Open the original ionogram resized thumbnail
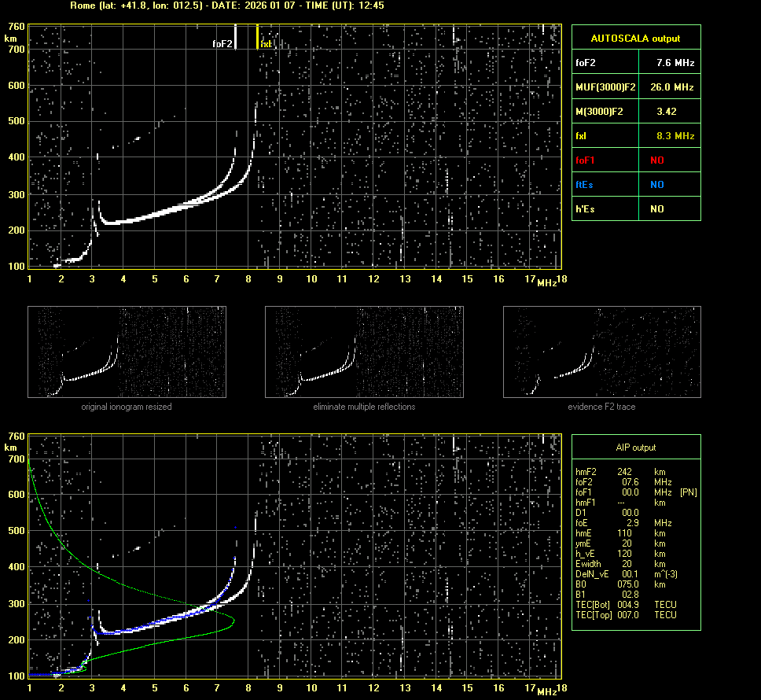This screenshot has height=700, width=761. (127, 352)
